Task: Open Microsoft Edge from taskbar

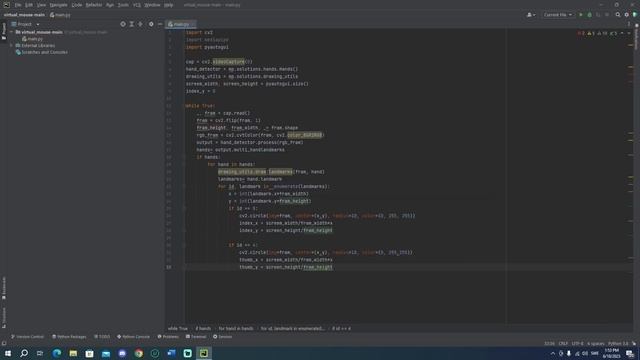Action: click(x=57, y=353)
